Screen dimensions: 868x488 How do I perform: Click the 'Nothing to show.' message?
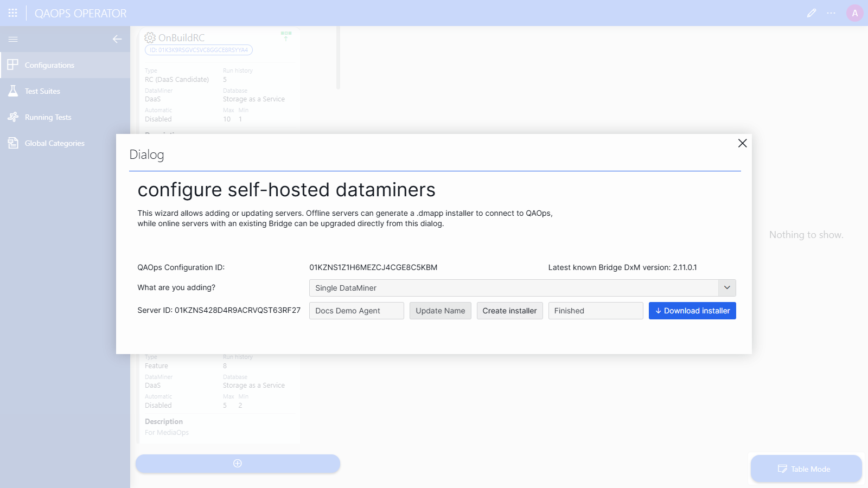pos(806,235)
